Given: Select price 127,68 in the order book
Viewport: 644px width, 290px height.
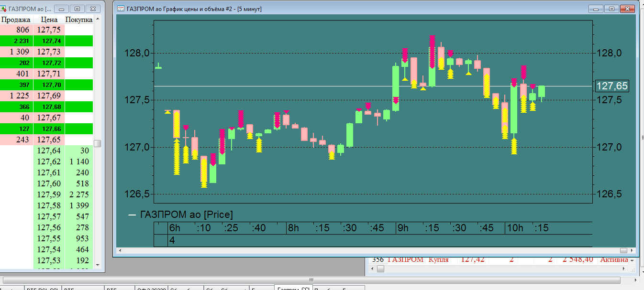Looking at the screenshot, I should click(x=49, y=107).
